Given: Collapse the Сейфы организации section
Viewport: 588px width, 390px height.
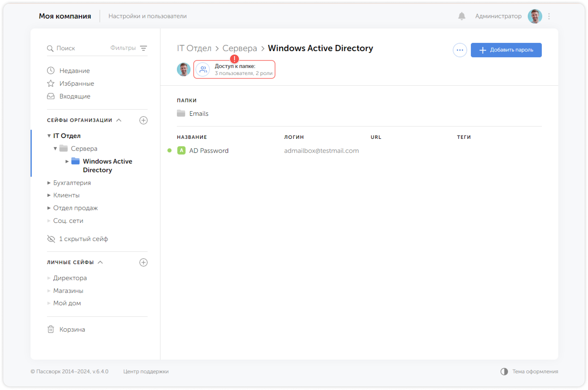Looking at the screenshot, I should click(119, 120).
